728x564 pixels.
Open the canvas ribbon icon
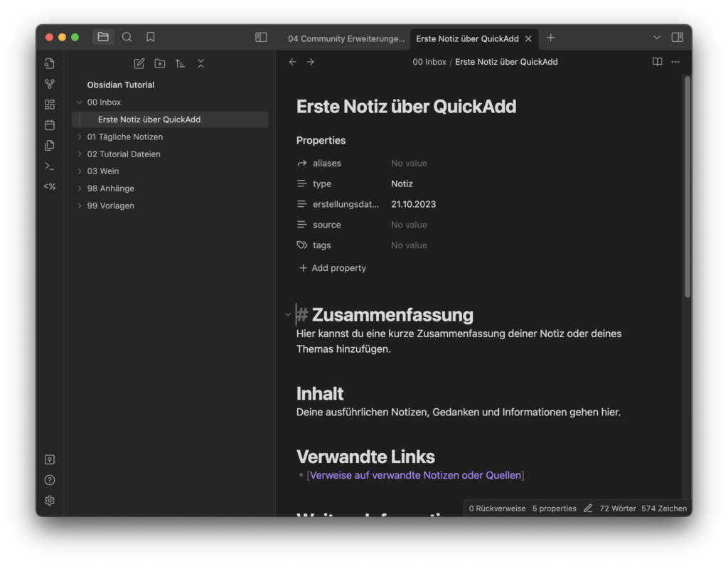pos(50,104)
